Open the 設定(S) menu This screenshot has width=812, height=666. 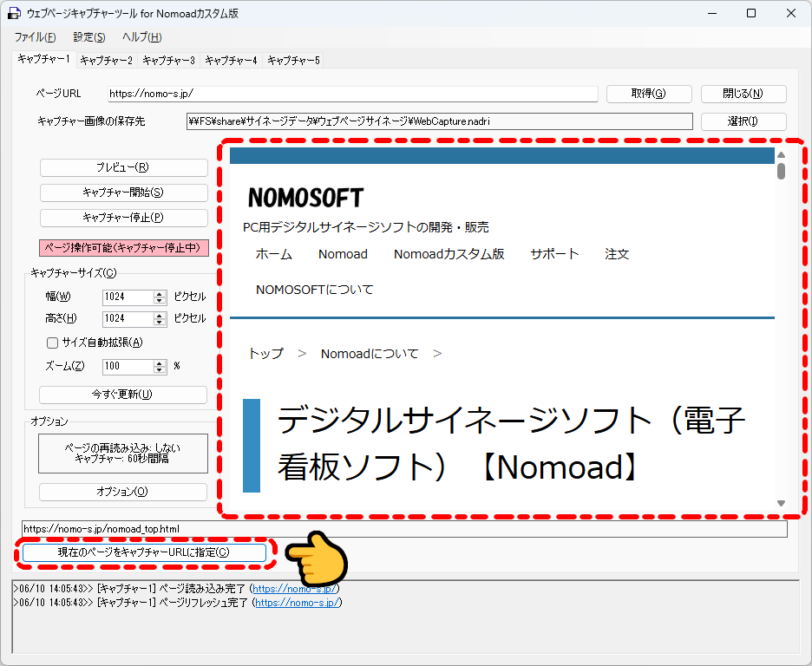[x=89, y=37]
